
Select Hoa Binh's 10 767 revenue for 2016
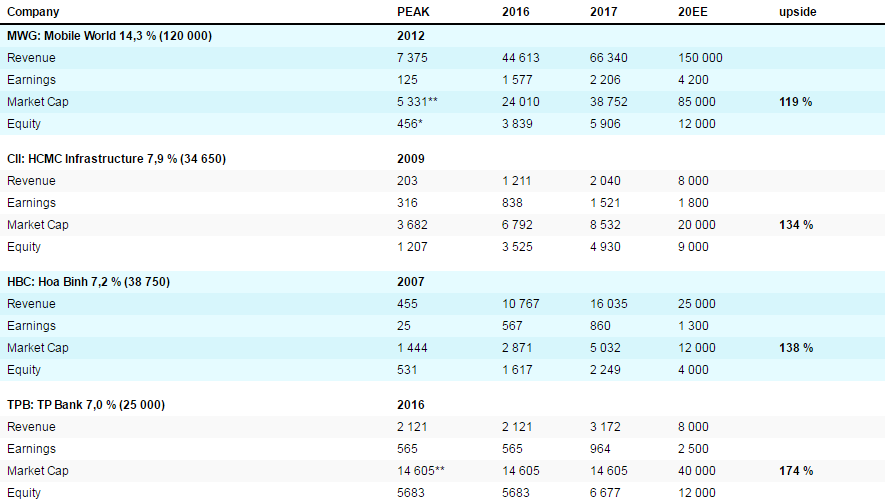[522, 304]
